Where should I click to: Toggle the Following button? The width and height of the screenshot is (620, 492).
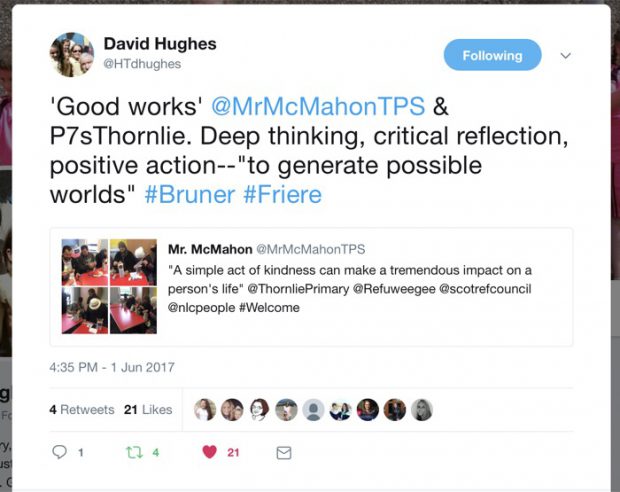coord(492,55)
